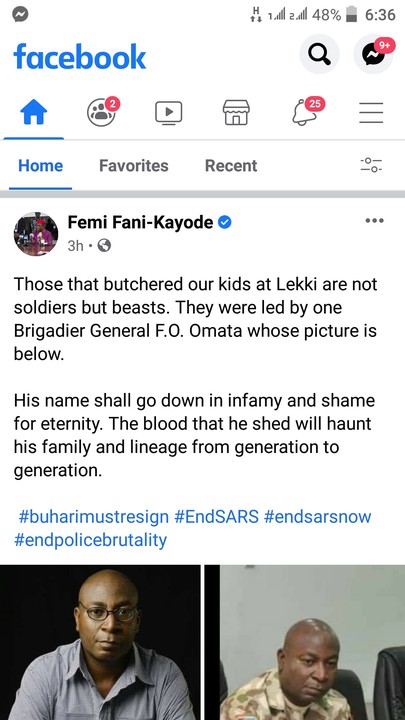This screenshot has width=405, height=720.
Task: Tap the Home house icon
Action: pos(34,112)
